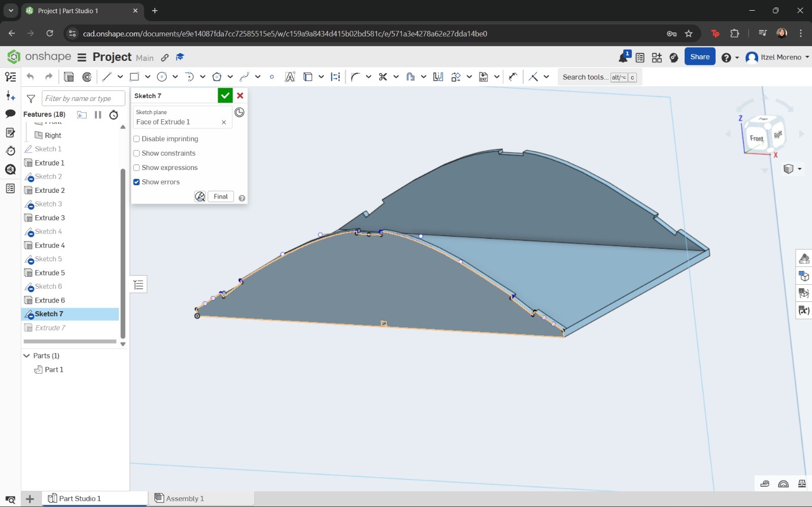Viewport: 812px width, 507px height.
Task: Open the Appearance panel on the right edge
Action: point(804,259)
